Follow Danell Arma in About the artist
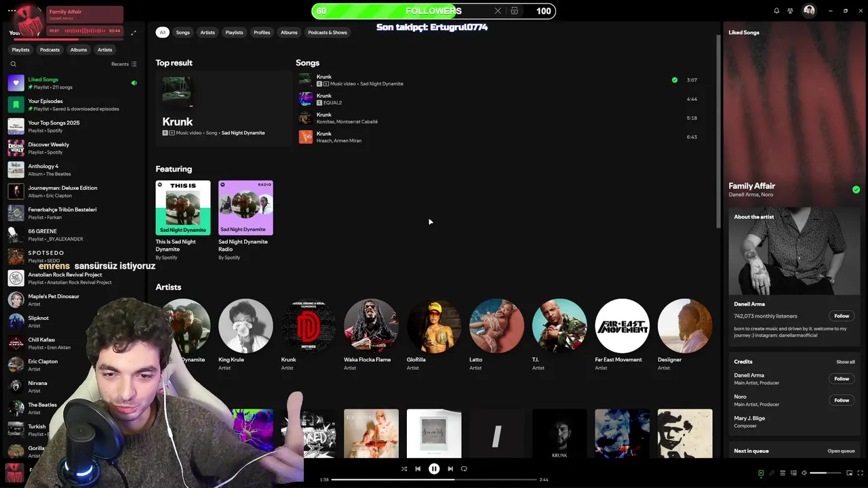The width and height of the screenshot is (868, 488). coord(842,316)
